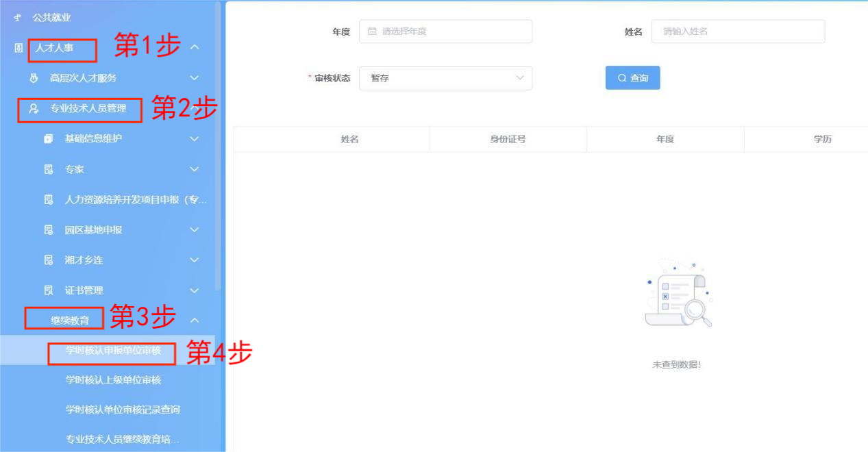
Task: Expand the 基础信息维护 chevron
Action: pos(195,139)
